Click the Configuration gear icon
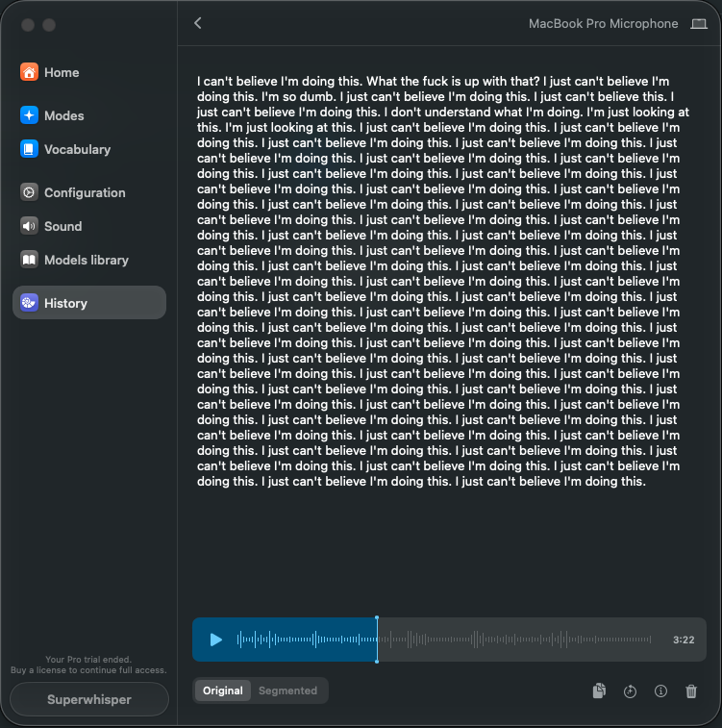 [x=29, y=192]
